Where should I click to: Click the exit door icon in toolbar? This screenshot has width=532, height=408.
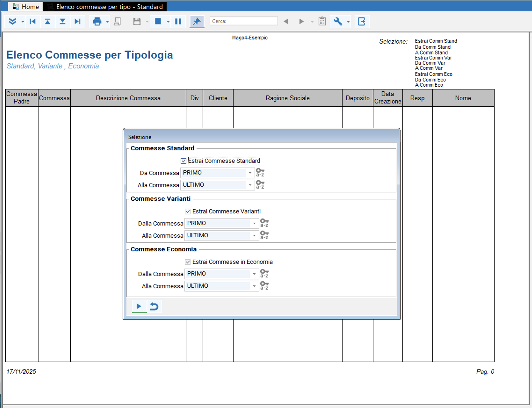point(361,21)
